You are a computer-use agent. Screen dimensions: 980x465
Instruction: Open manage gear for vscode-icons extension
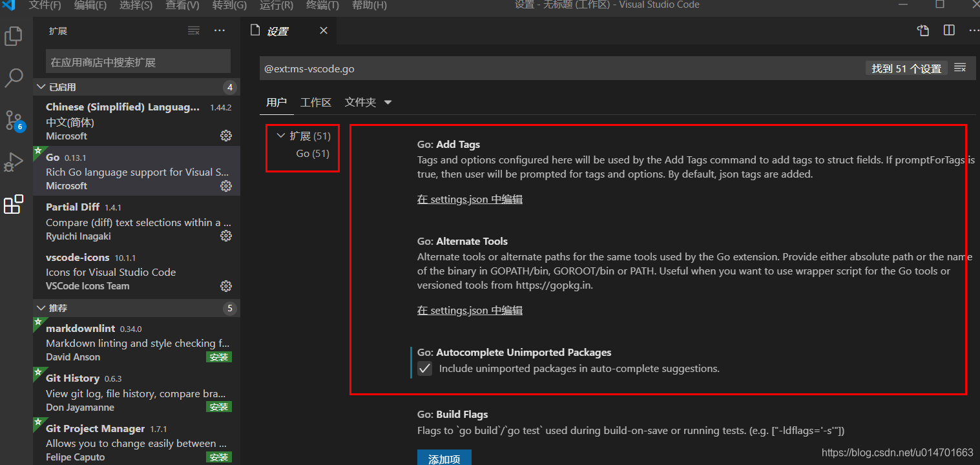[x=225, y=285]
